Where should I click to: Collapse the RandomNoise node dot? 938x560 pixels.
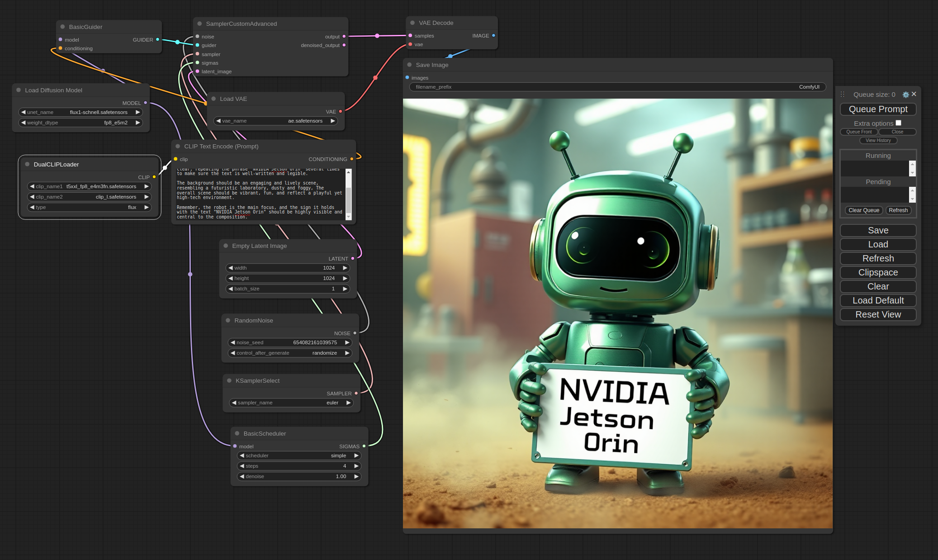[228, 320]
